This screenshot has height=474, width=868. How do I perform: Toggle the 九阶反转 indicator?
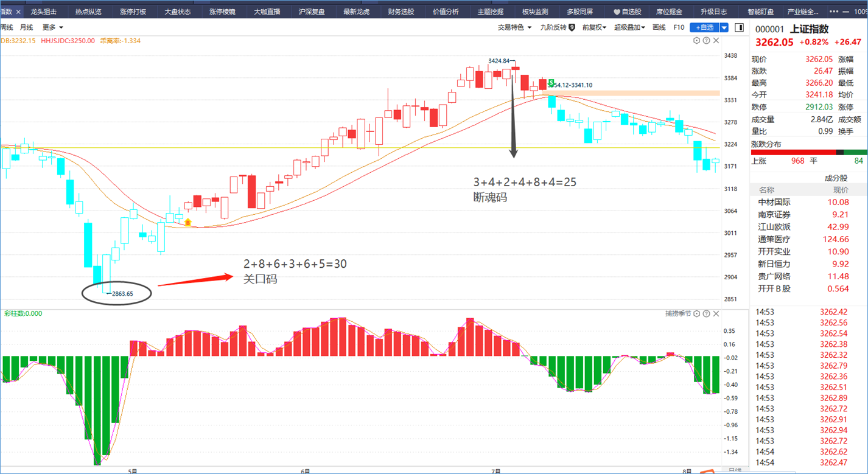pyautogui.click(x=557, y=27)
